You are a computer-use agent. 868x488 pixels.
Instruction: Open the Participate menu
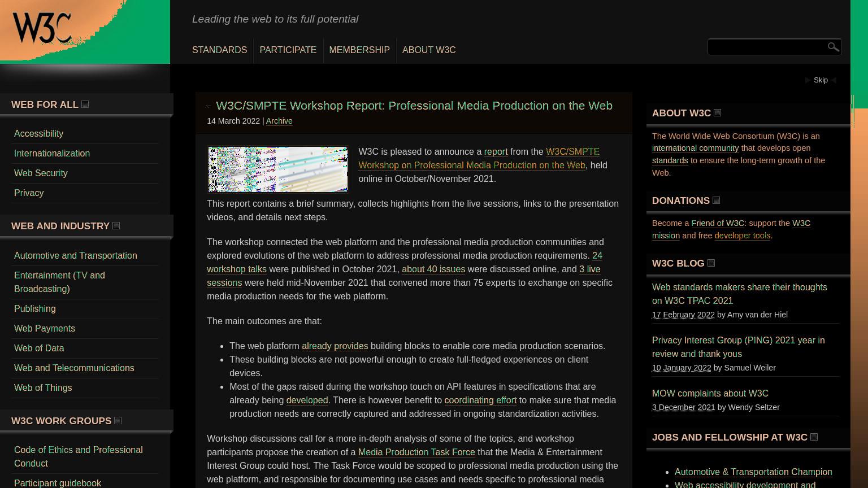(x=288, y=50)
